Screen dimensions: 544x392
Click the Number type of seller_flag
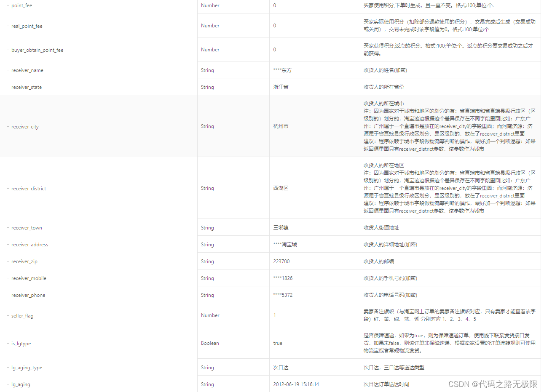point(210,315)
